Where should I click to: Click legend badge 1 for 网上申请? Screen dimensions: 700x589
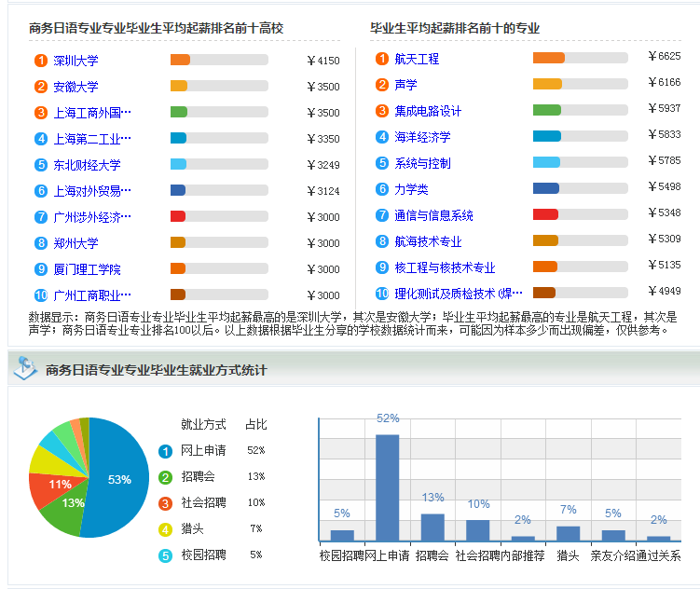[165, 451]
